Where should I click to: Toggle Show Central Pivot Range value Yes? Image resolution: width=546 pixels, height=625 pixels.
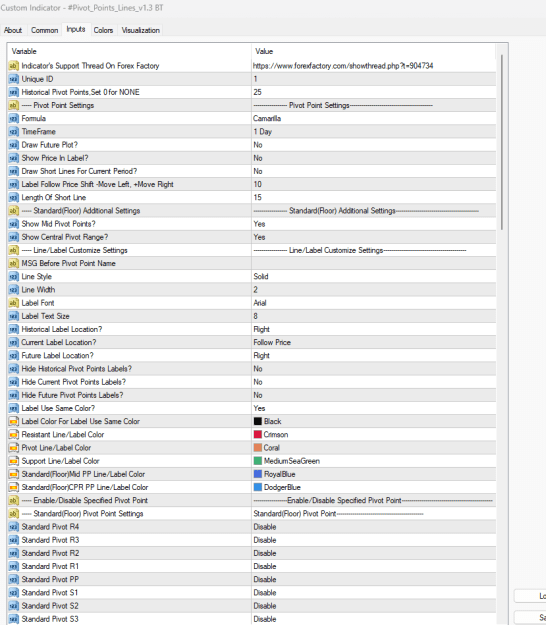374,237
